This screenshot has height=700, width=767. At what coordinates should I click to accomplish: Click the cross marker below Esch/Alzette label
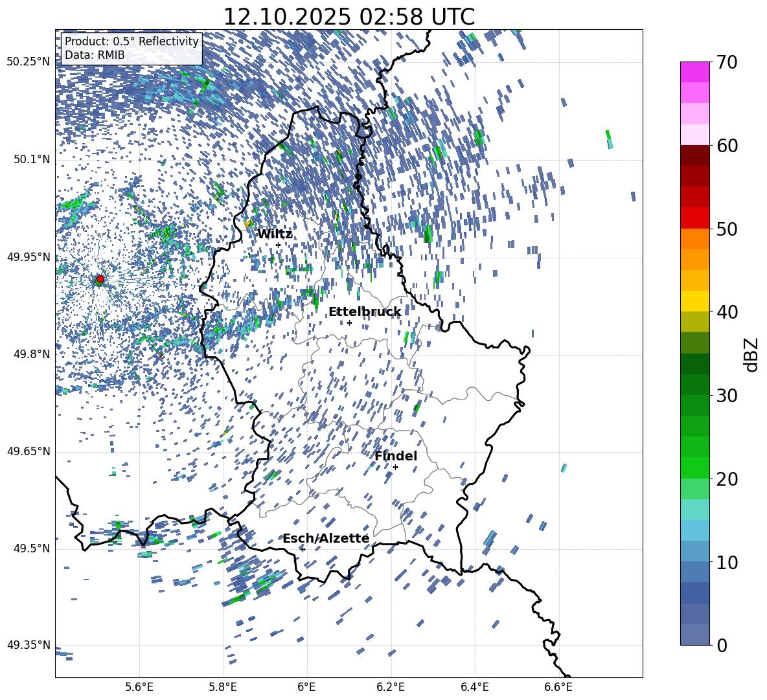point(303,549)
